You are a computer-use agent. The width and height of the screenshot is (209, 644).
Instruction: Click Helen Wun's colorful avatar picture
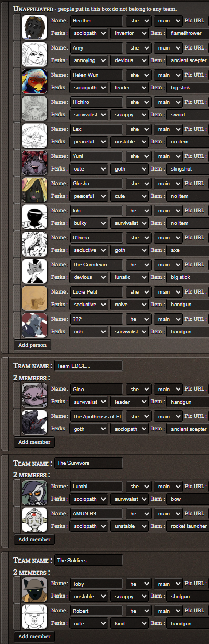click(x=34, y=81)
